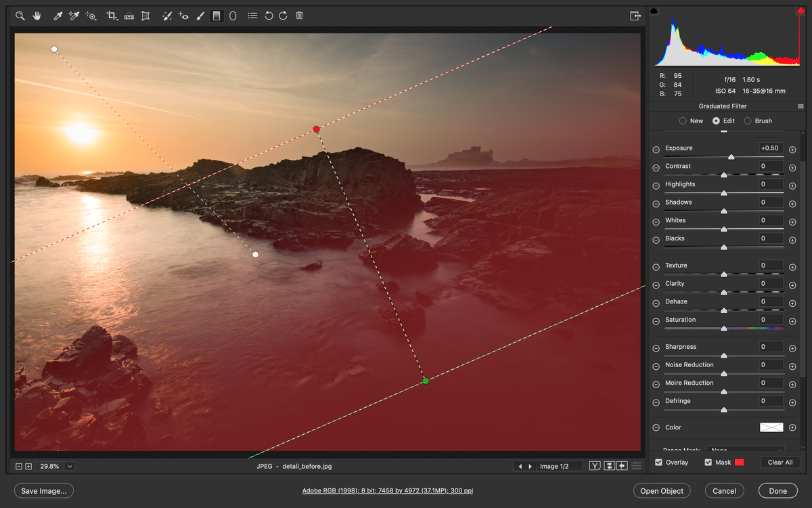This screenshot has width=812, height=508.
Task: Select the Hand tool
Action: 37,15
